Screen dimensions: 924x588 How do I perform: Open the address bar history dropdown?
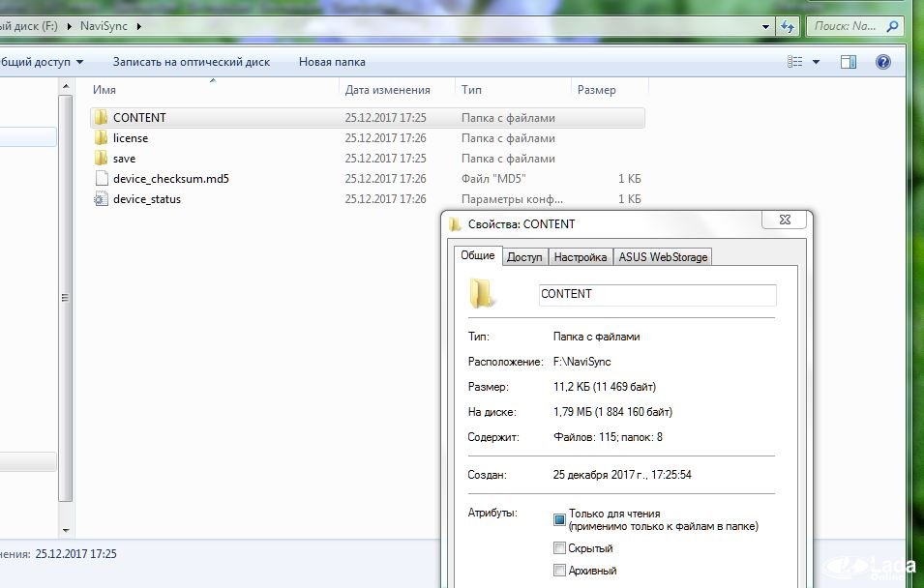pyautogui.click(x=764, y=26)
